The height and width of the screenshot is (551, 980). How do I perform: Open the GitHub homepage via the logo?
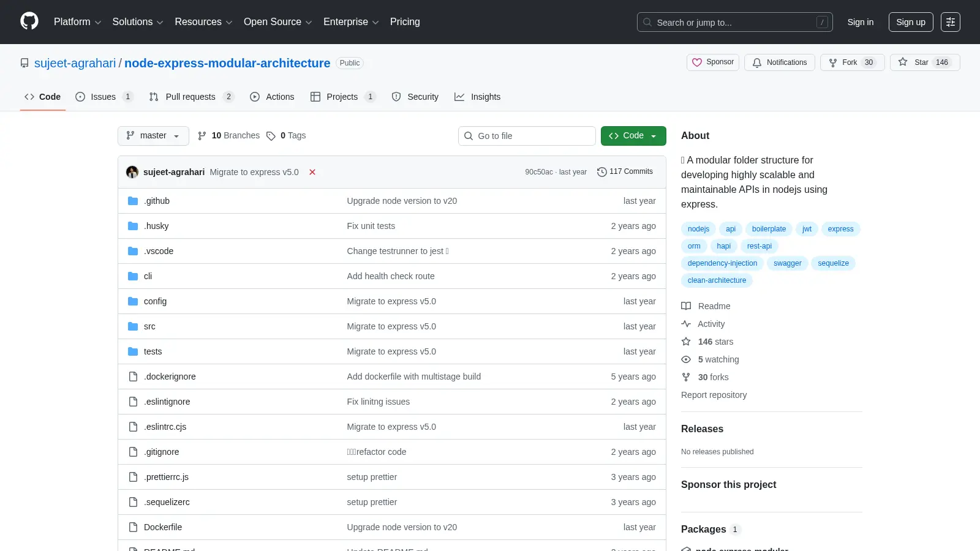(29, 21)
